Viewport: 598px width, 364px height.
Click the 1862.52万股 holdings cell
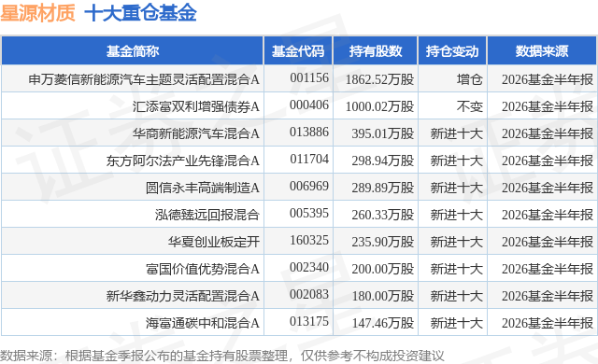coord(379,79)
